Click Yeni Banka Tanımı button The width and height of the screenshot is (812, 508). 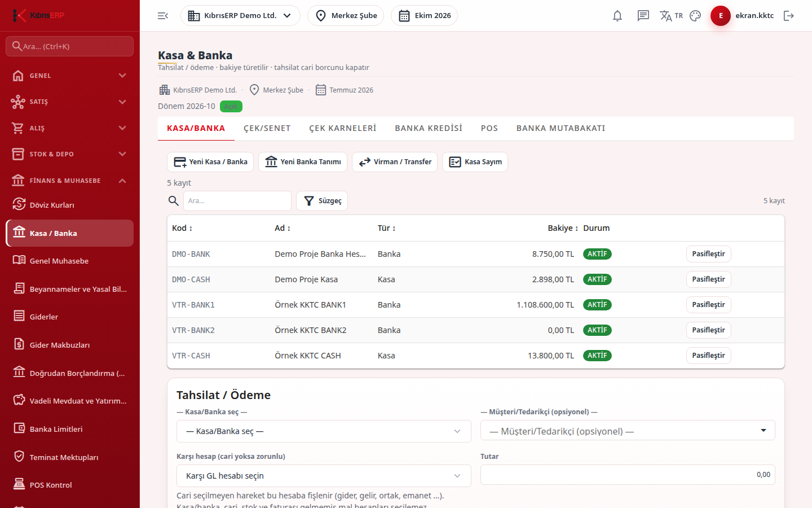(x=303, y=162)
